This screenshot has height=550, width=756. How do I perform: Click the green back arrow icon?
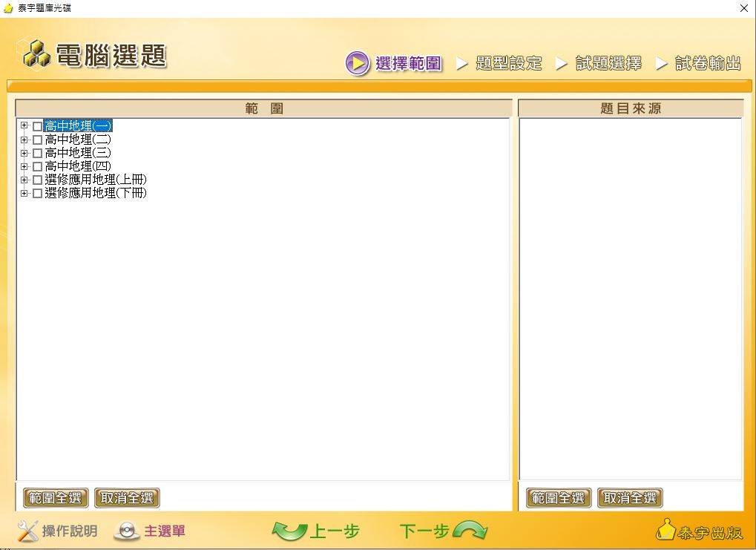(x=289, y=531)
